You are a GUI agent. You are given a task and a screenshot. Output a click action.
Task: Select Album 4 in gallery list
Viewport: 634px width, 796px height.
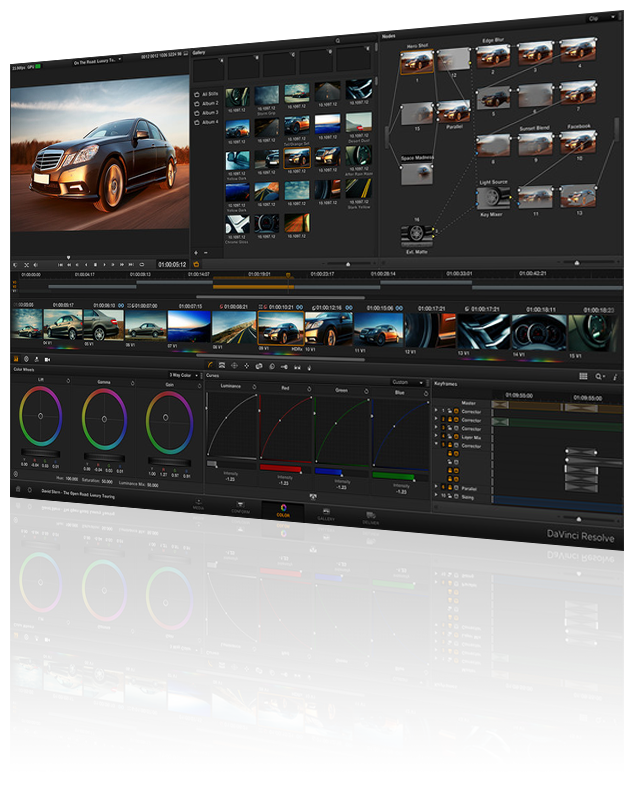(x=206, y=122)
